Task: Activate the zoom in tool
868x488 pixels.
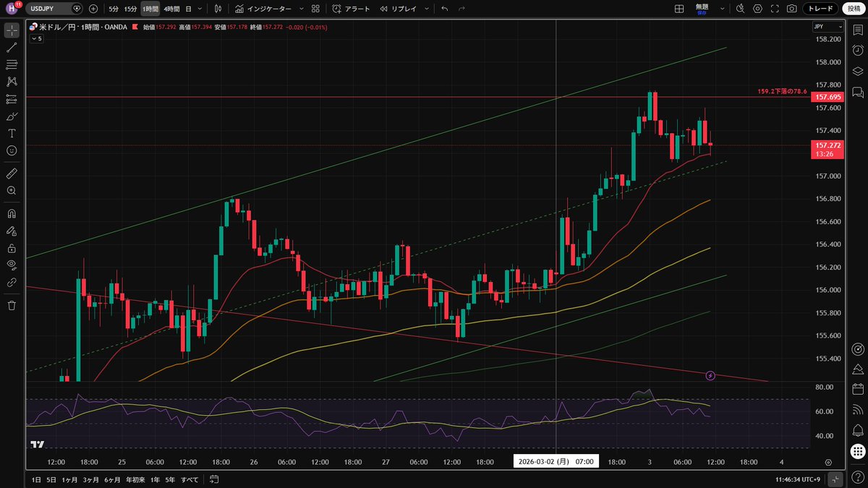Action: click(x=12, y=191)
